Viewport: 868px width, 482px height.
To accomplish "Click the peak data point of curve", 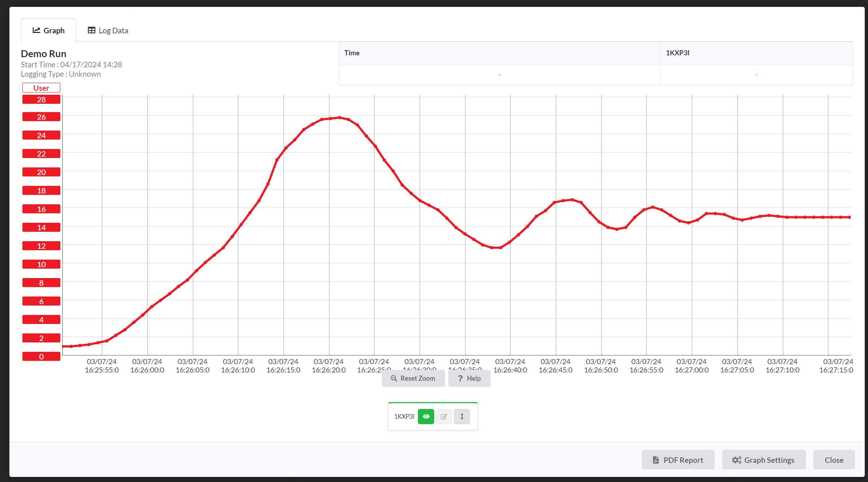I will [x=339, y=118].
